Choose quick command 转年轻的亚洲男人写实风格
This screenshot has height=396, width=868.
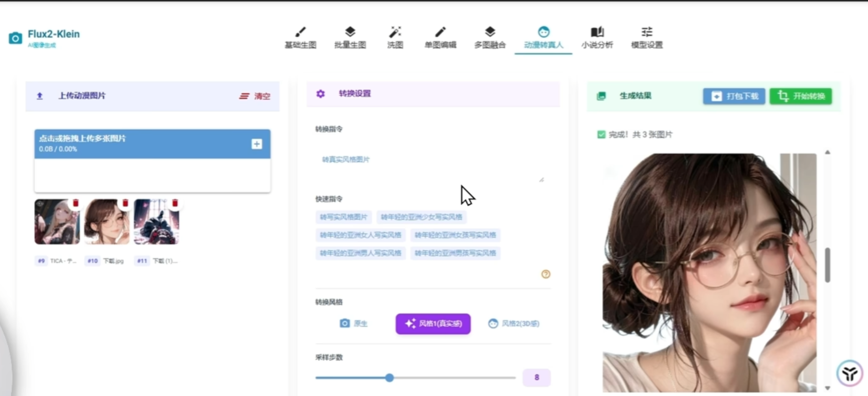click(361, 253)
